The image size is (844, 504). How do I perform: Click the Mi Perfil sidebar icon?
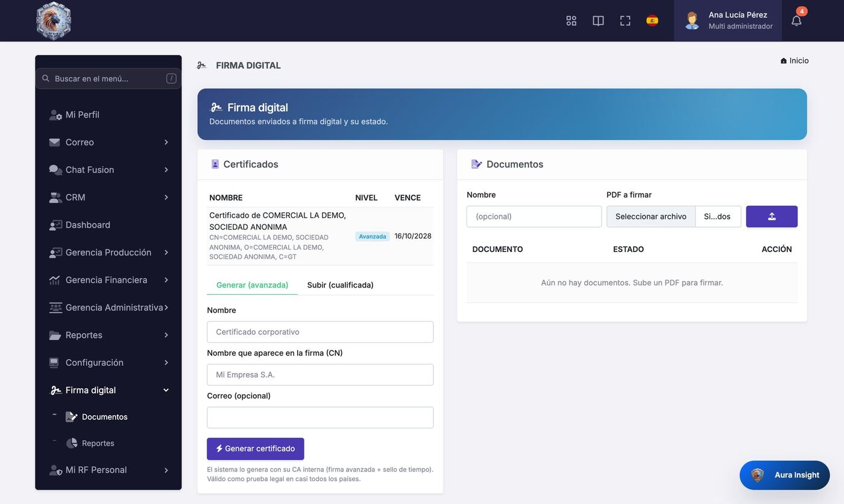55,115
